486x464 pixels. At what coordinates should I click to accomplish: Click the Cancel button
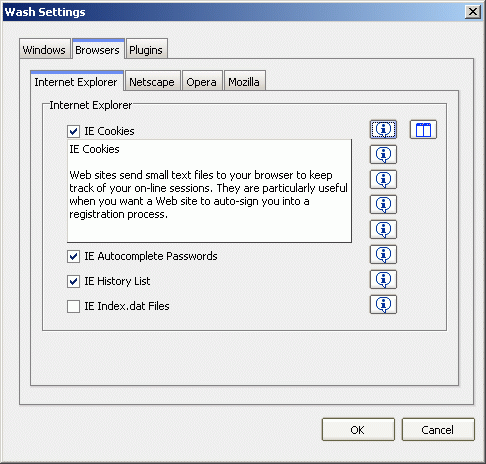tap(438, 430)
